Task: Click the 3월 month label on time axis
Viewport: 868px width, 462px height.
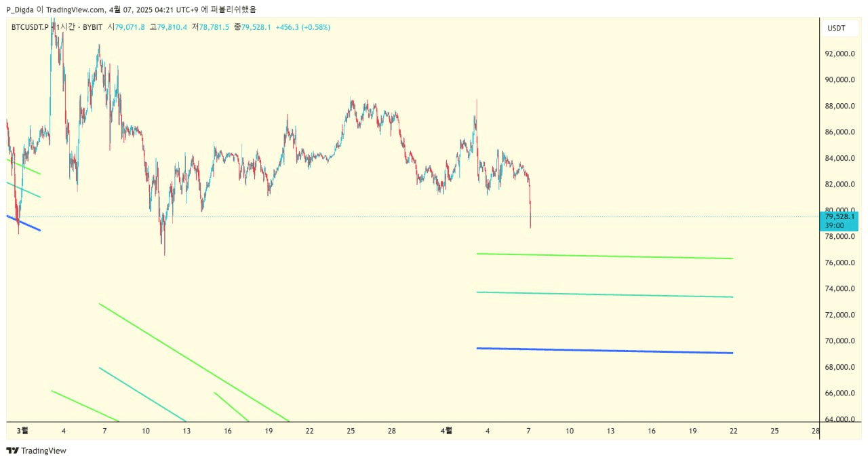Action: (22, 430)
